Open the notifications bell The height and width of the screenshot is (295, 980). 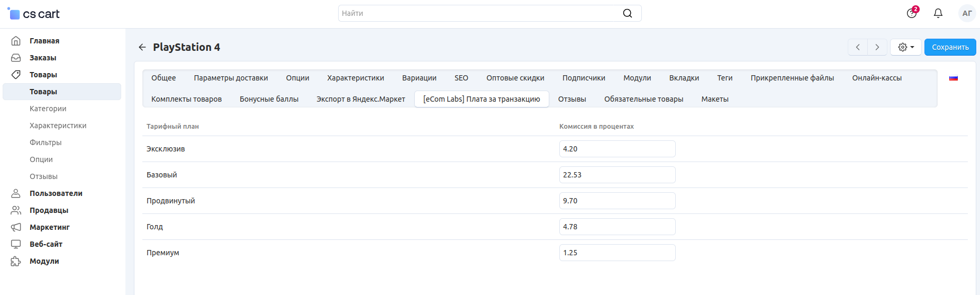938,13
